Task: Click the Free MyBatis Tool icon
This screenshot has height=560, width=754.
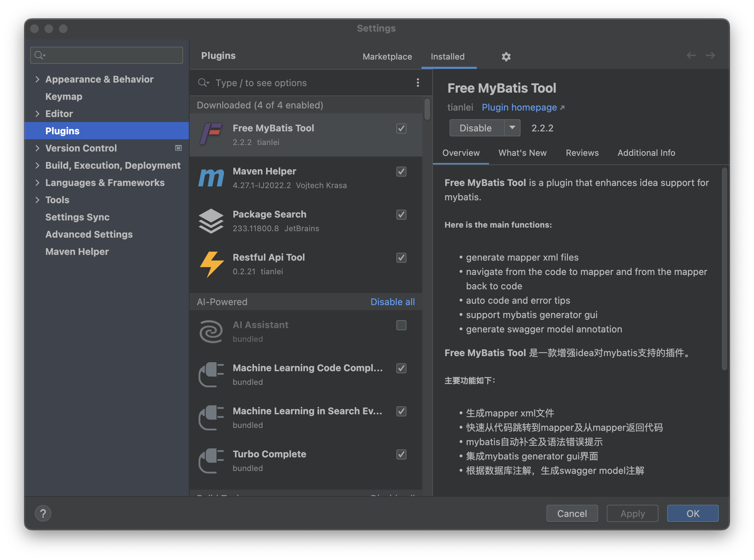Action: pyautogui.click(x=211, y=134)
